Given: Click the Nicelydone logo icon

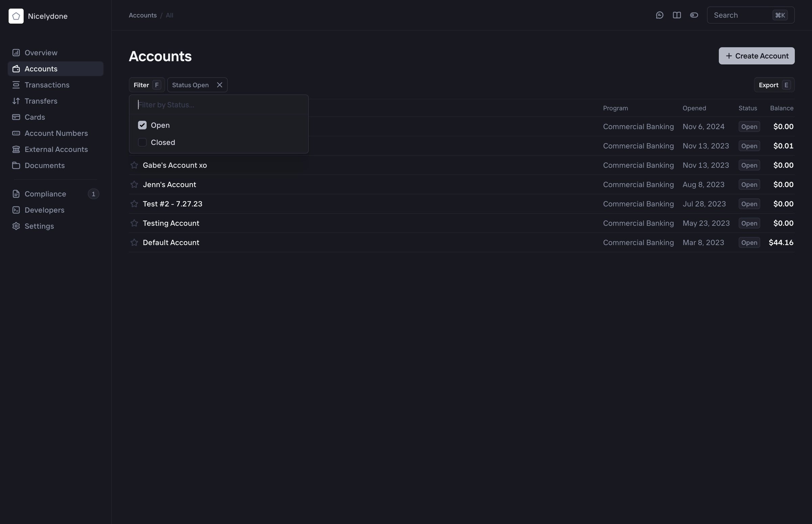Looking at the screenshot, I should [x=16, y=16].
